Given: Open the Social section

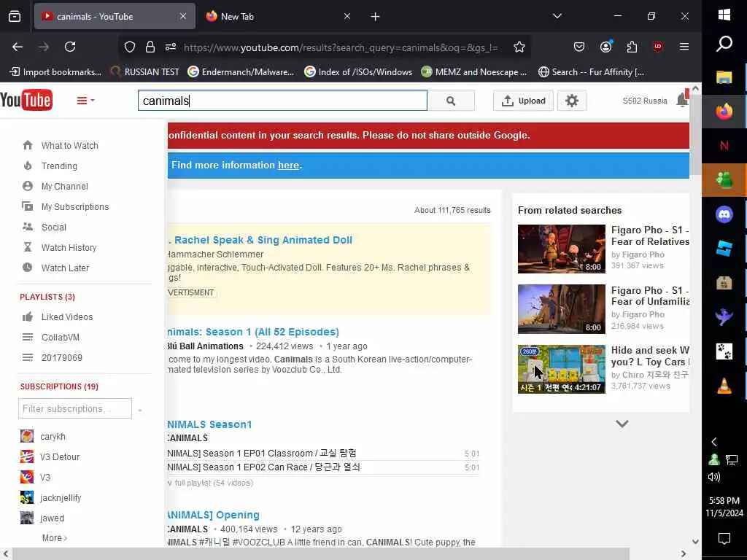Looking at the screenshot, I should click(53, 227).
